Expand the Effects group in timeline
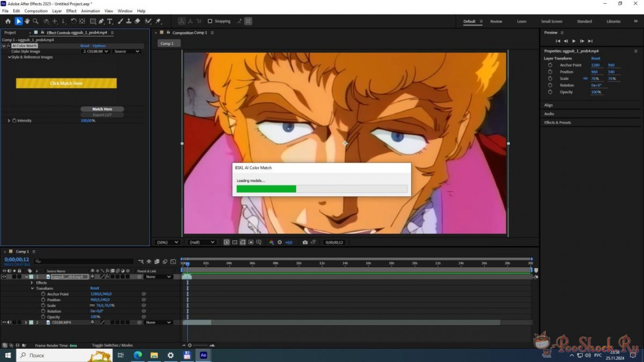The image size is (644, 362). pos(32,283)
